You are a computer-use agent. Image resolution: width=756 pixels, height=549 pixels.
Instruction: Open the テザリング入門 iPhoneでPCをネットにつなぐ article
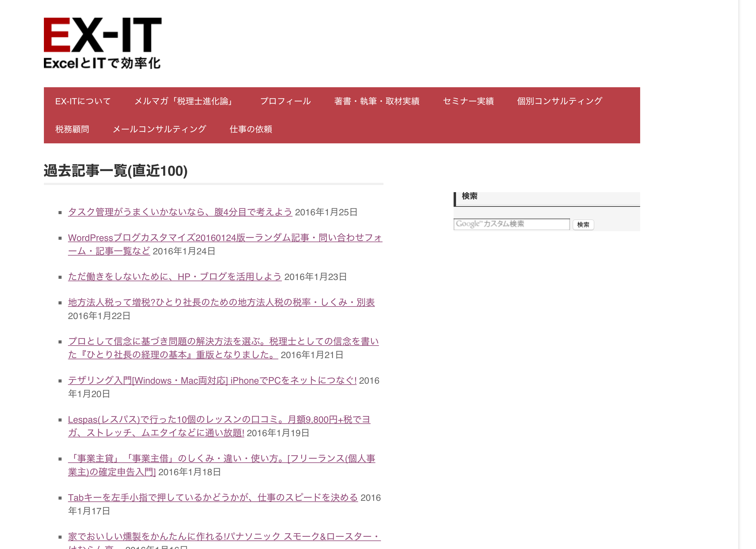(x=212, y=381)
